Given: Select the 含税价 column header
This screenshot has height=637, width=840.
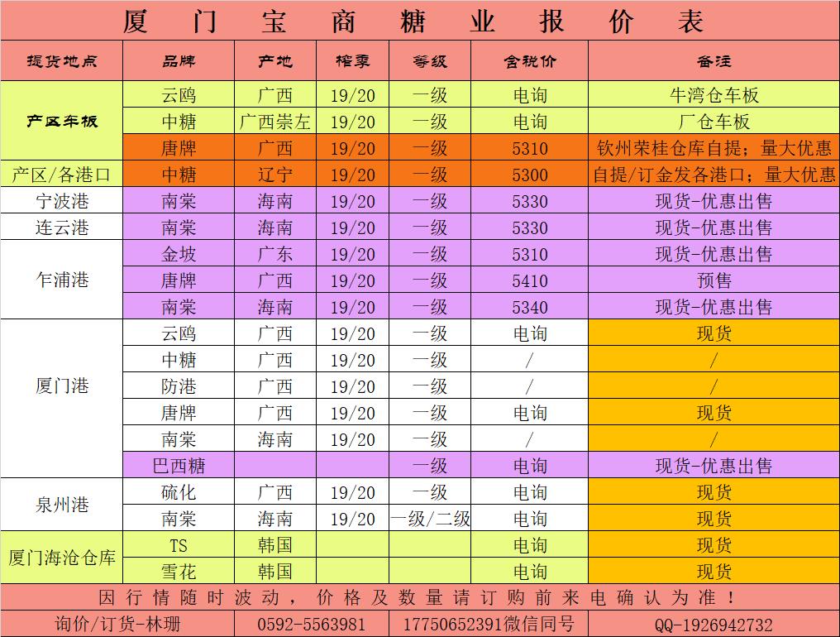Looking at the screenshot, I should pos(529,61).
